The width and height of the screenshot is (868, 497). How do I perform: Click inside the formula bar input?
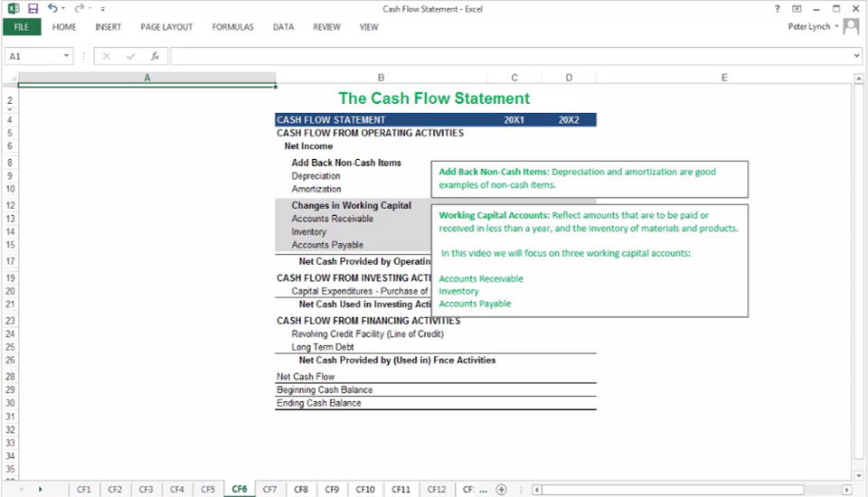(510, 56)
